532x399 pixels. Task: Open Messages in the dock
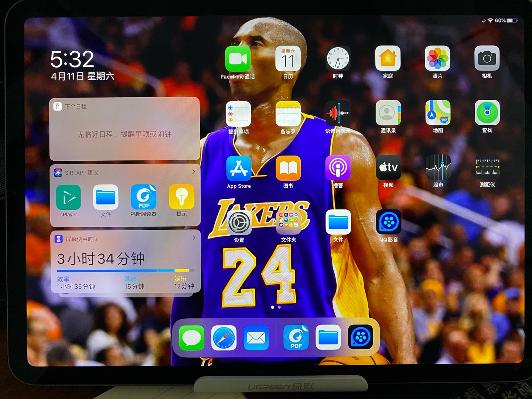pyautogui.click(x=191, y=338)
